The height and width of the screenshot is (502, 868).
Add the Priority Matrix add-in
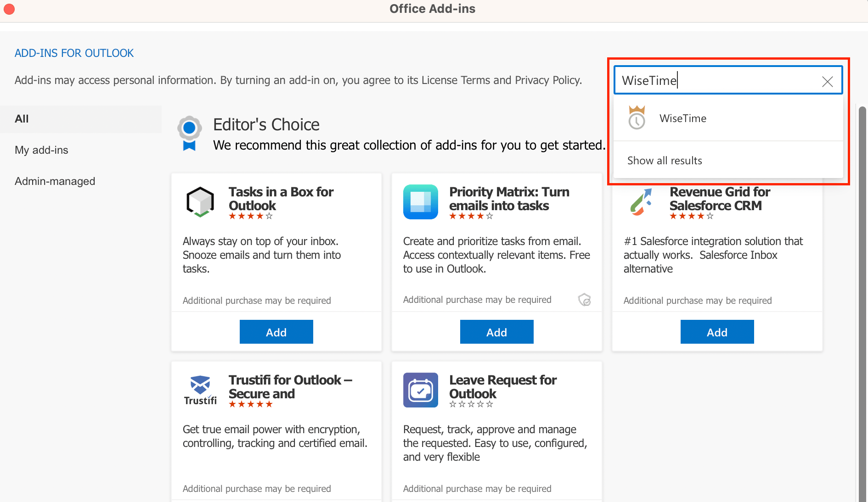click(496, 332)
